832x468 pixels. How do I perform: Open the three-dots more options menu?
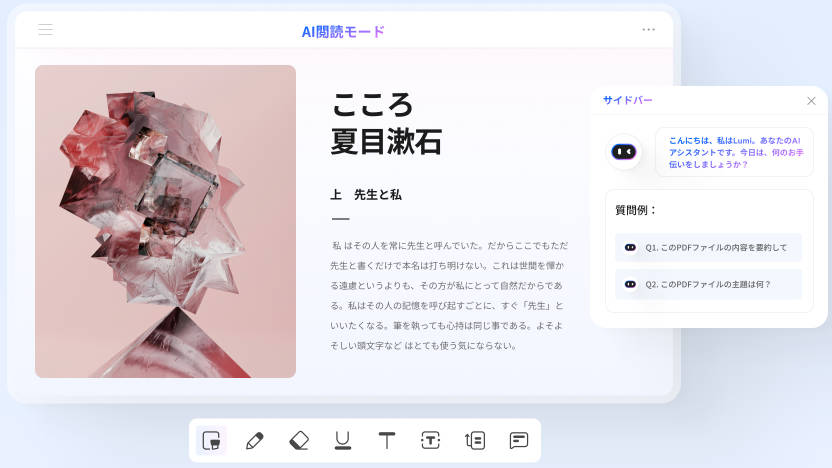coord(648,30)
